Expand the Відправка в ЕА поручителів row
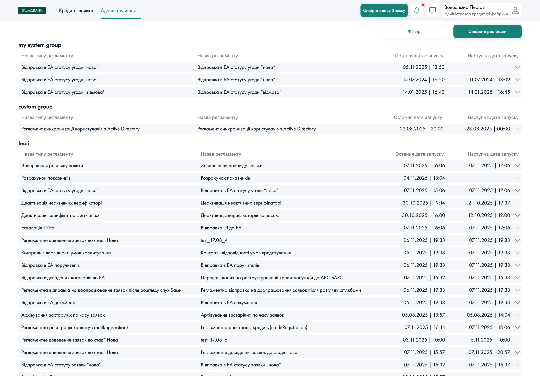The image size is (540, 392). pos(517,265)
